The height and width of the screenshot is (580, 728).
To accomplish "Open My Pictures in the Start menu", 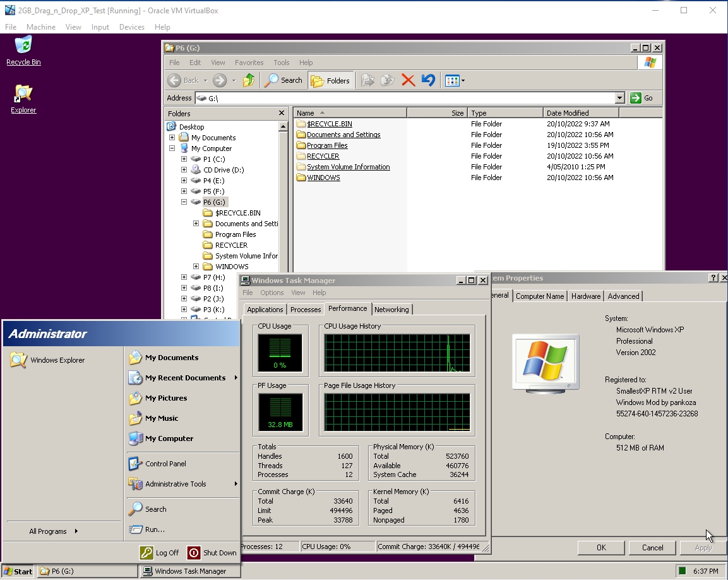I will (x=158, y=398).
